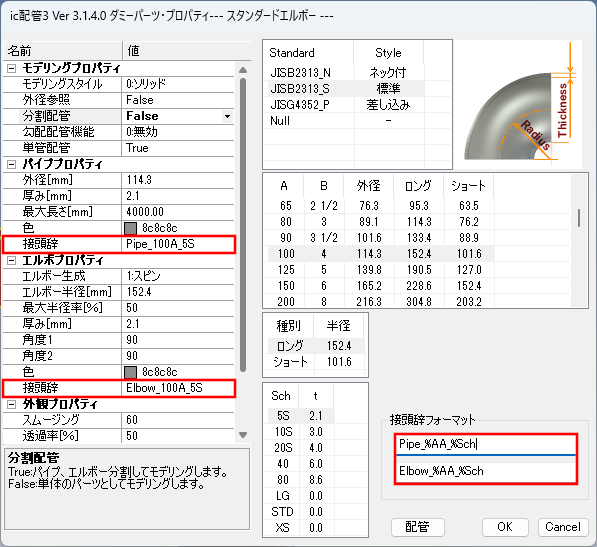Click the Cancel button

click(x=563, y=527)
